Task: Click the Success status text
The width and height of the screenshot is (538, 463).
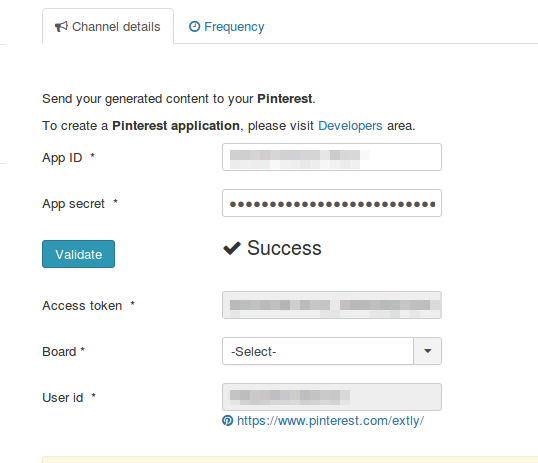Action: pos(284,248)
